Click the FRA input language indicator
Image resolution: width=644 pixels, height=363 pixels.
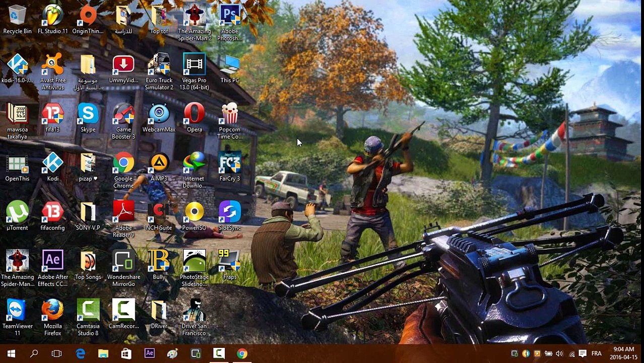596,354
